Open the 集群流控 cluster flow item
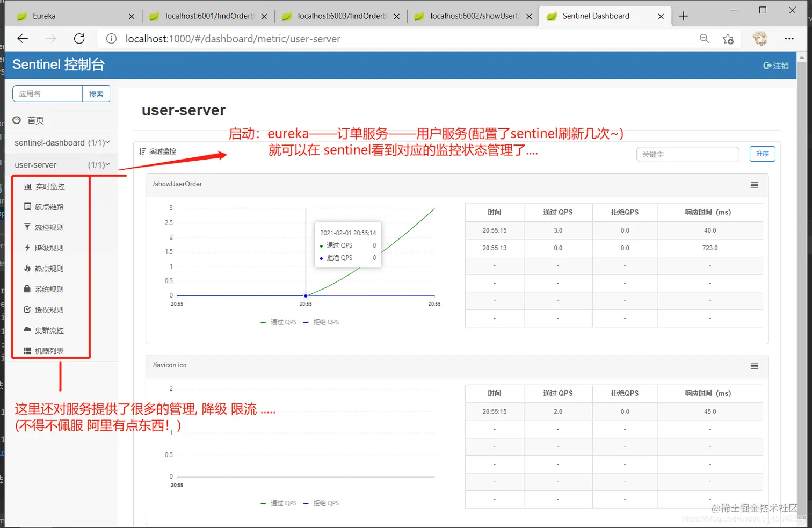 pyautogui.click(x=44, y=330)
